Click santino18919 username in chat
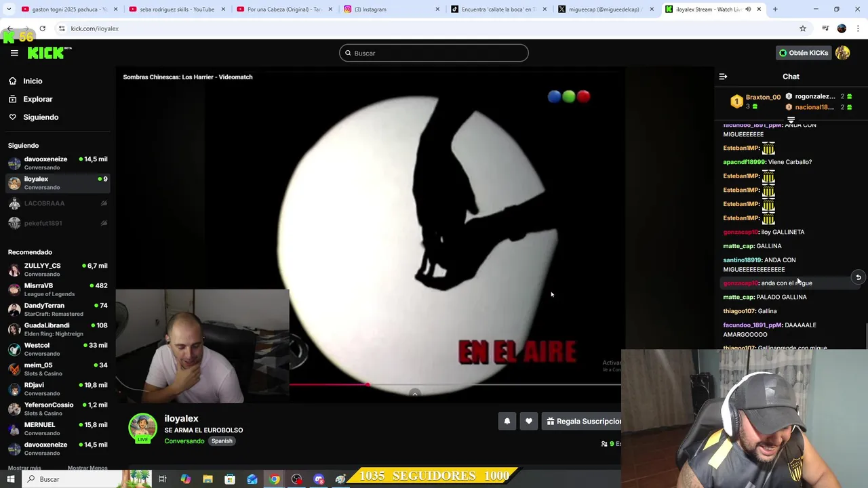Viewport: 868px width, 488px height. [743, 260]
